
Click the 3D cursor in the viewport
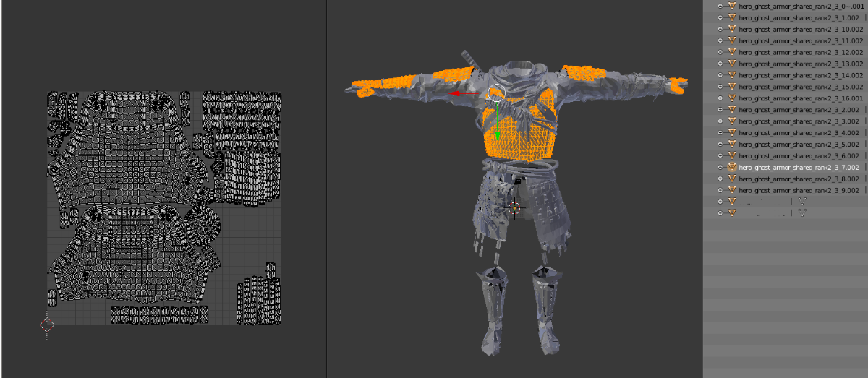coord(516,208)
